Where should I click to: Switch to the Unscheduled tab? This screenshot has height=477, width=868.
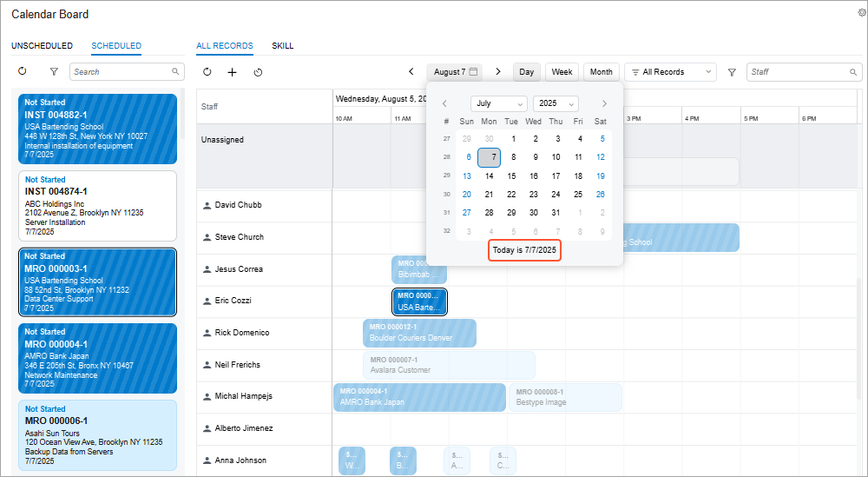click(x=42, y=46)
